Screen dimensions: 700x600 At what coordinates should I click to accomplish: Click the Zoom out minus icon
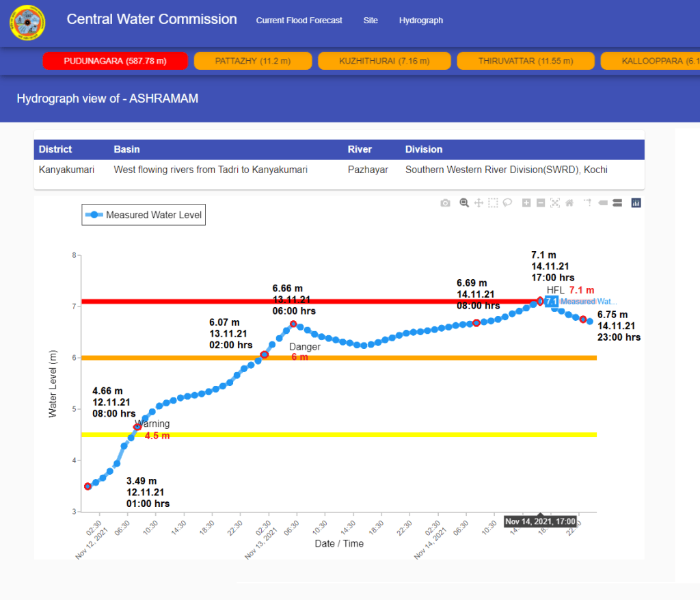(540, 203)
